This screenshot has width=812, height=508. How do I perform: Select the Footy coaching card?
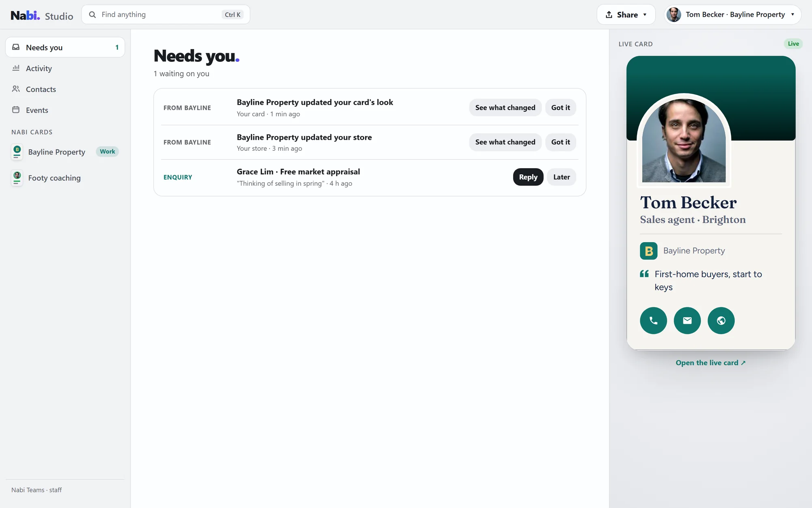[65, 178]
